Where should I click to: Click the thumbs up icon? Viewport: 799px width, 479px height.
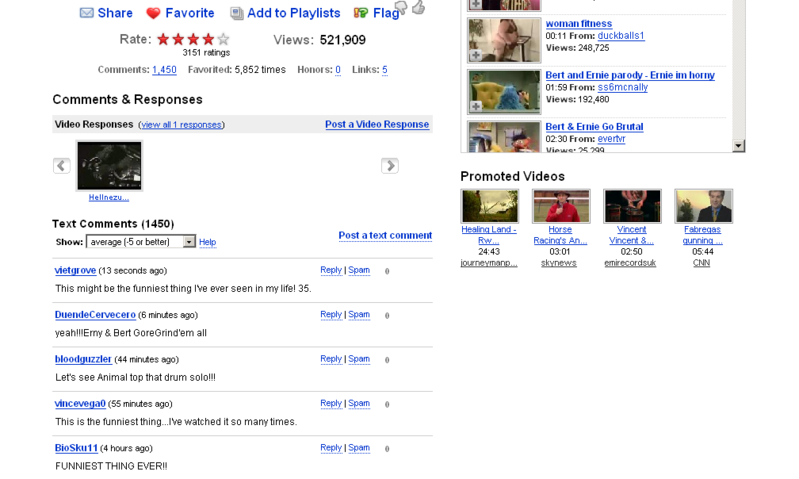pyautogui.click(x=418, y=7)
